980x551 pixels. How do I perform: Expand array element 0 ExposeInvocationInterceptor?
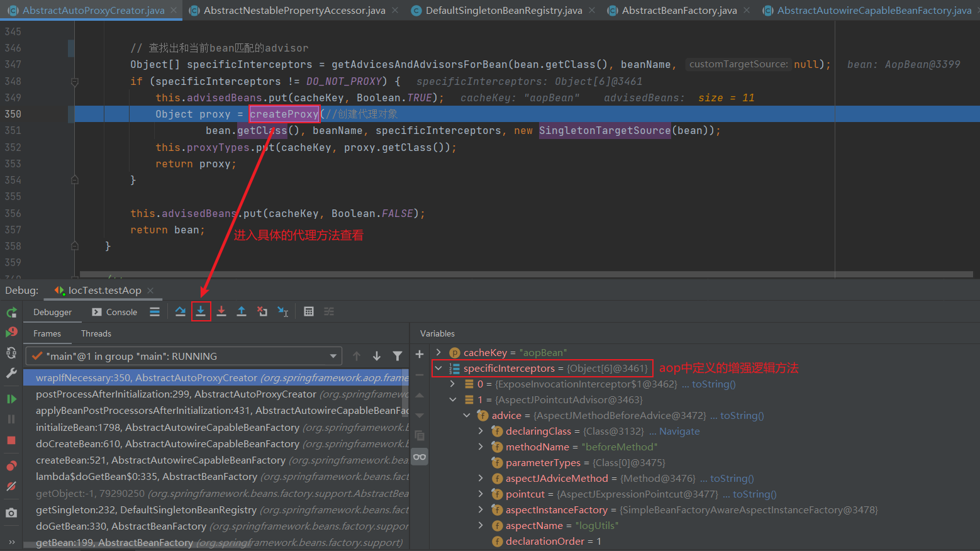pos(453,384)
